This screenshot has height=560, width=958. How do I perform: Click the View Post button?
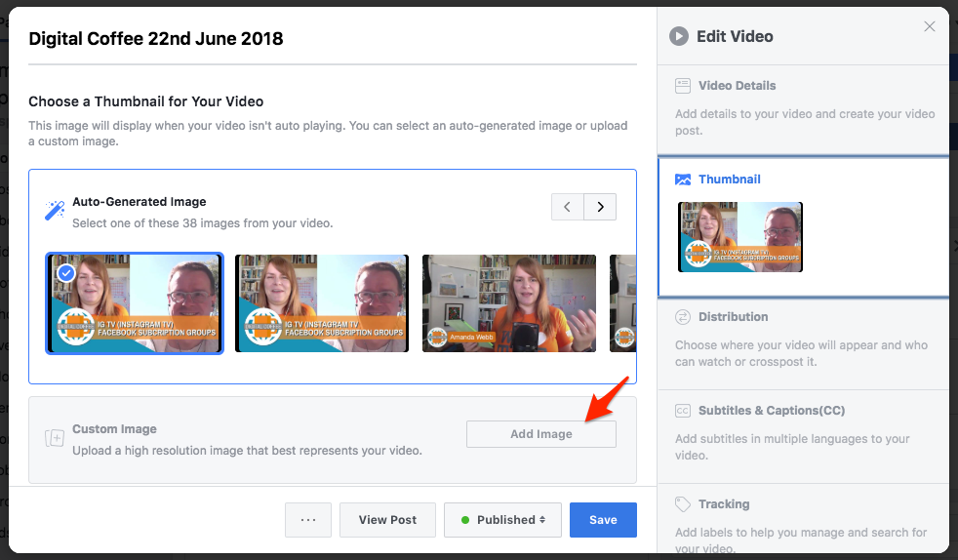[x=387, y=520]
